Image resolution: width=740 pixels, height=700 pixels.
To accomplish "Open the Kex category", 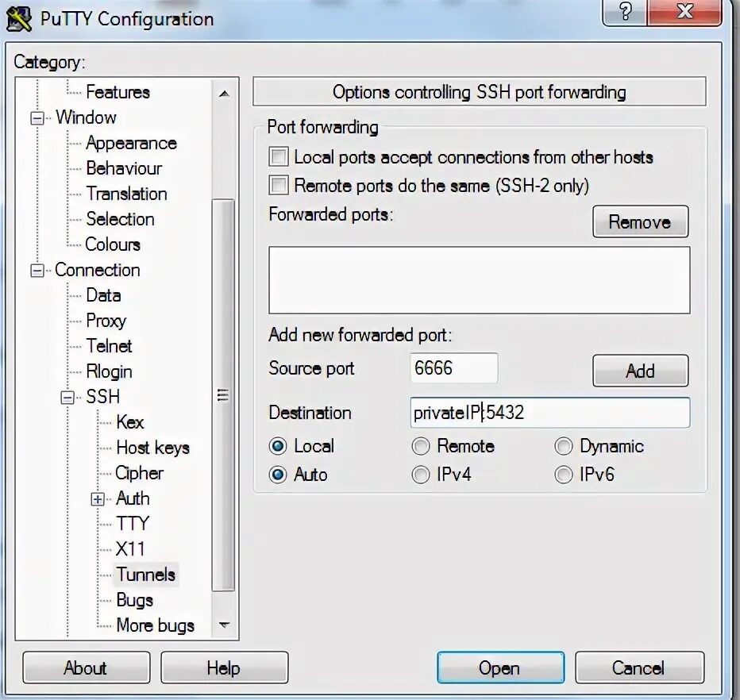I will click(129, 422).
